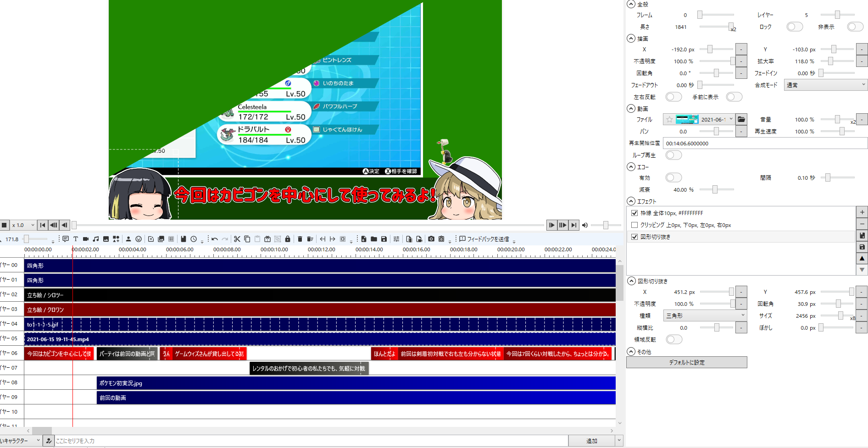Toggle the 非表示 (hidden) switch
The width and height of the screenshot is (868, 448).
click(855, 27)
